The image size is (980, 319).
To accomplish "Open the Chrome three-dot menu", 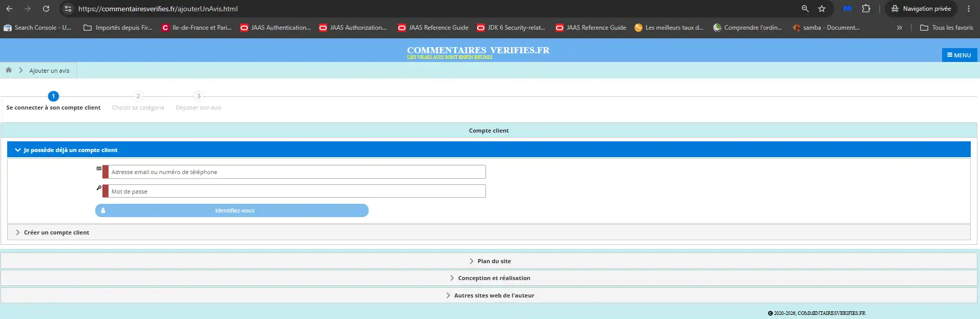I will [x=969, y=9].
